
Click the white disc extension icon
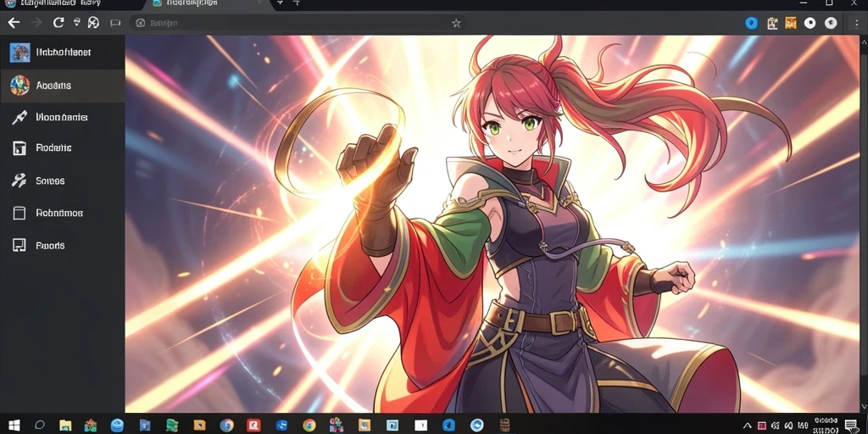coord(810,23)
